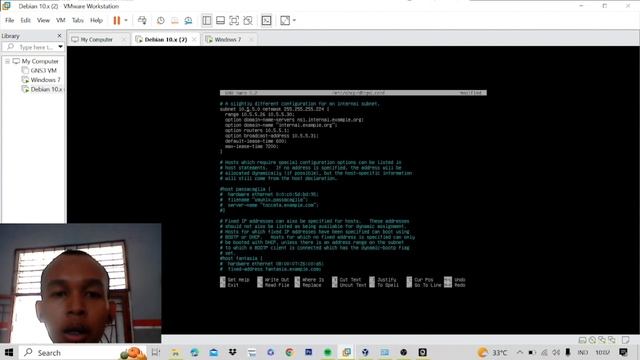Open the green Spotify taskbar icon
This screenshot has width=640, height=360.
328,352
